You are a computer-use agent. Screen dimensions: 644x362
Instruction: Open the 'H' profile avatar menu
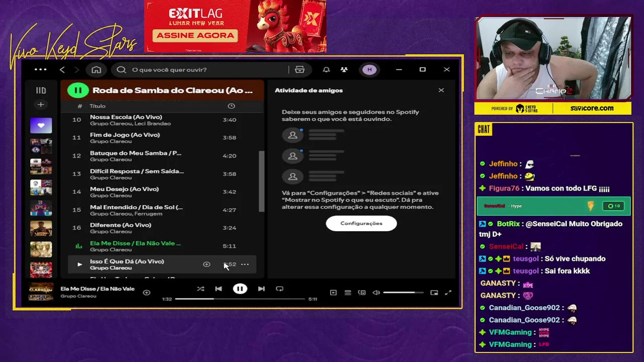(x=370, y=69)
